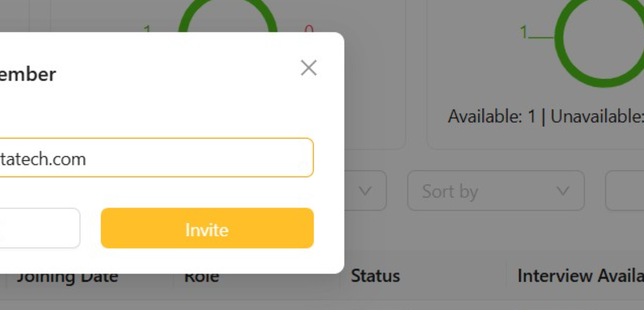Click the dialog title ending in ember
The height and width of the screenshot is (310, 644).
(28, 74)
